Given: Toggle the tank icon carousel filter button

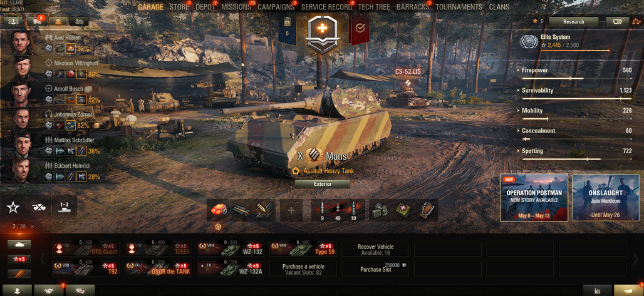Looking at the screenshot, I should (19, 244).
